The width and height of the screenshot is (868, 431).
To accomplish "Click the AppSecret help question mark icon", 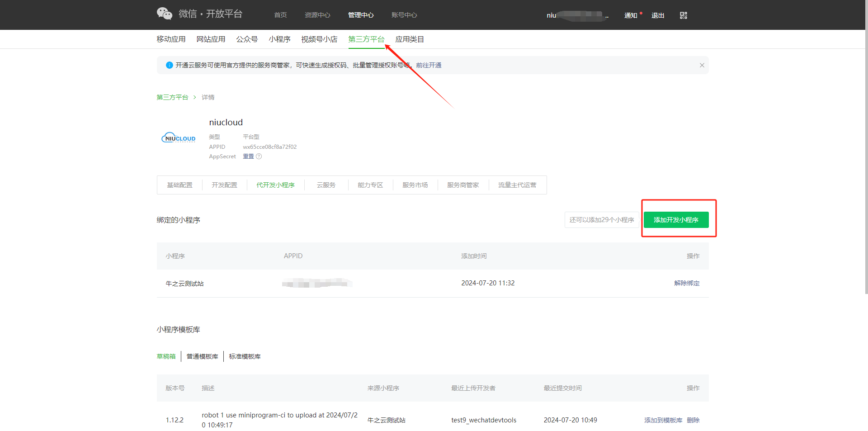I will coord(259,156).
